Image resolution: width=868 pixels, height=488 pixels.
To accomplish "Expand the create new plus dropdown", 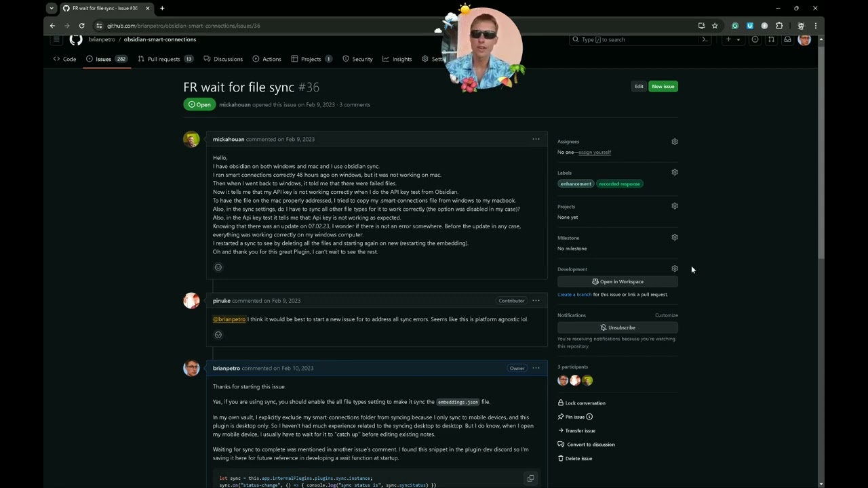I will click(732, 39).
